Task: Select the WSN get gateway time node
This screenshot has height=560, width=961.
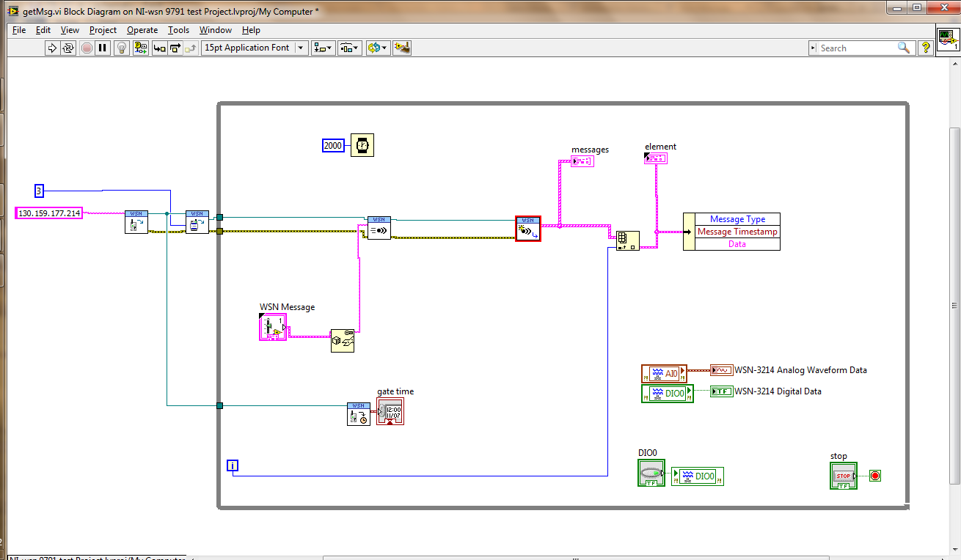Action: pyautogui.click(x=359, y=413)
